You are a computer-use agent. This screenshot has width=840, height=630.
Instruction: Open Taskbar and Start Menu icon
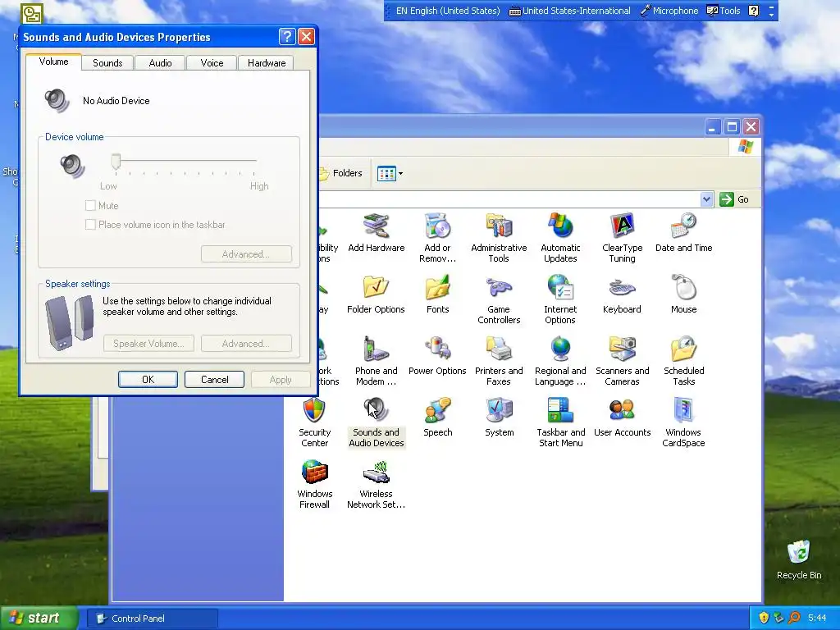[x=560, y=422]
